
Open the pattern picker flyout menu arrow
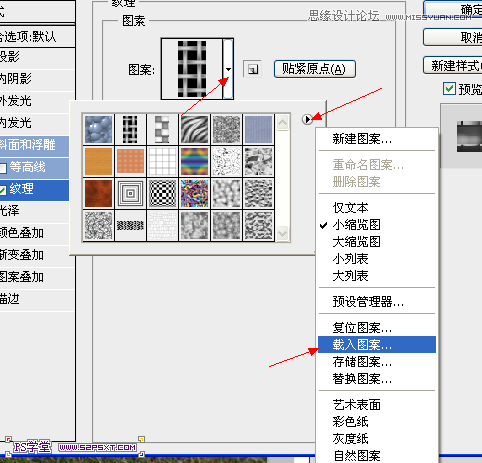[307, 119]
